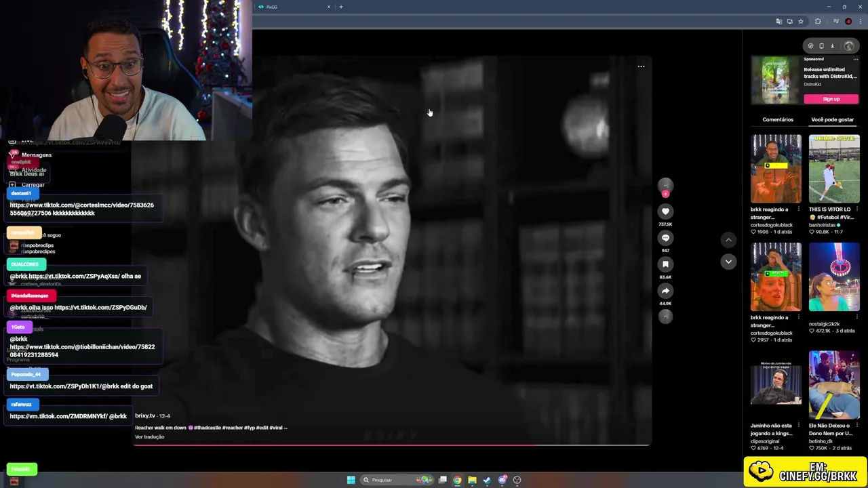Switch to the Você pode gostar tab
The image size is (868, 488).
[832, 119]
